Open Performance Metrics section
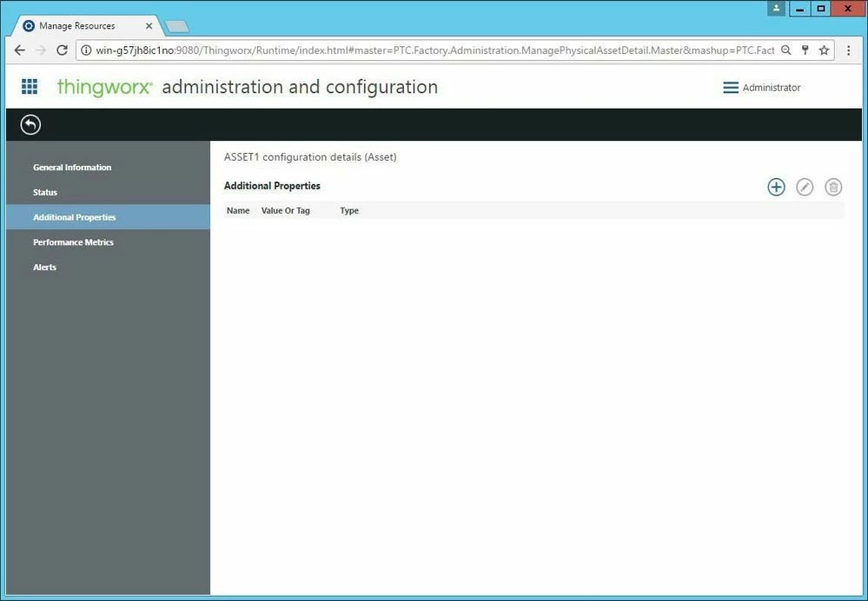The width and height of the screenshot is (868, 601). (73, 241)
